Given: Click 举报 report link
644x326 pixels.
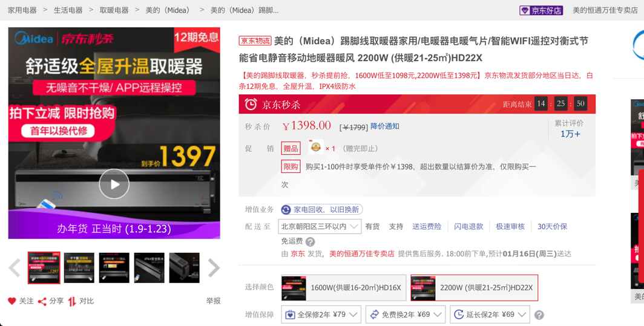Looking at the screenshot, I should pos(213,301).
